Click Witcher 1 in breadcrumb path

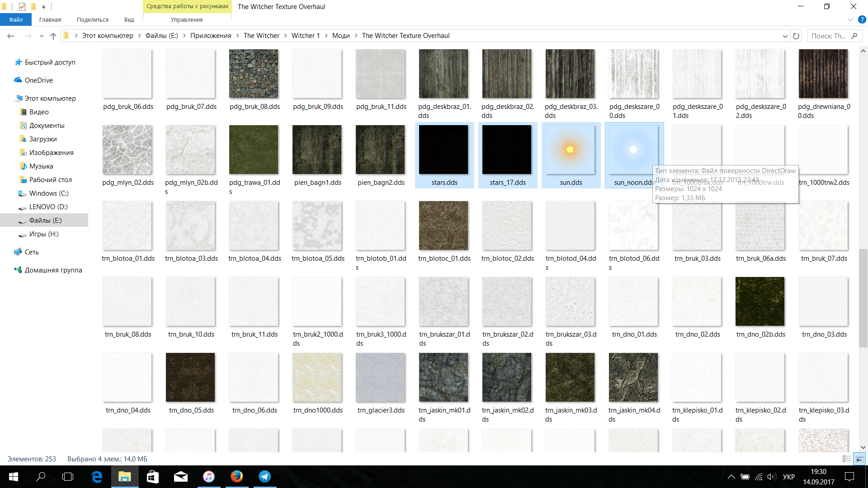(305, 36)
